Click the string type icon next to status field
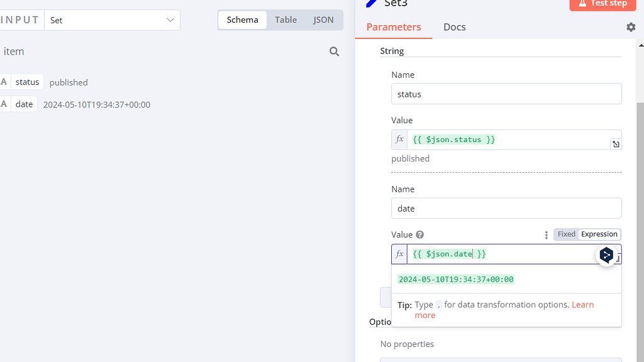This screenshot has width=644, height=362. pos(4,82)
